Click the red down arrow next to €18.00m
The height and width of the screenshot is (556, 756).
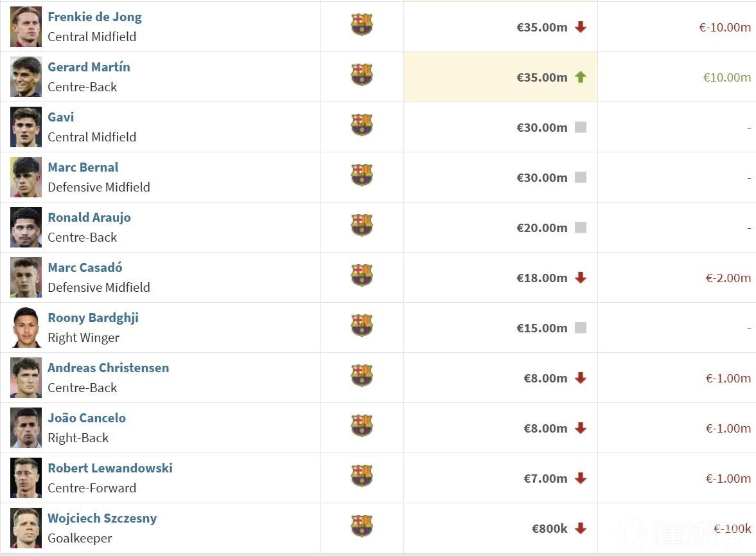coord(581,278)
